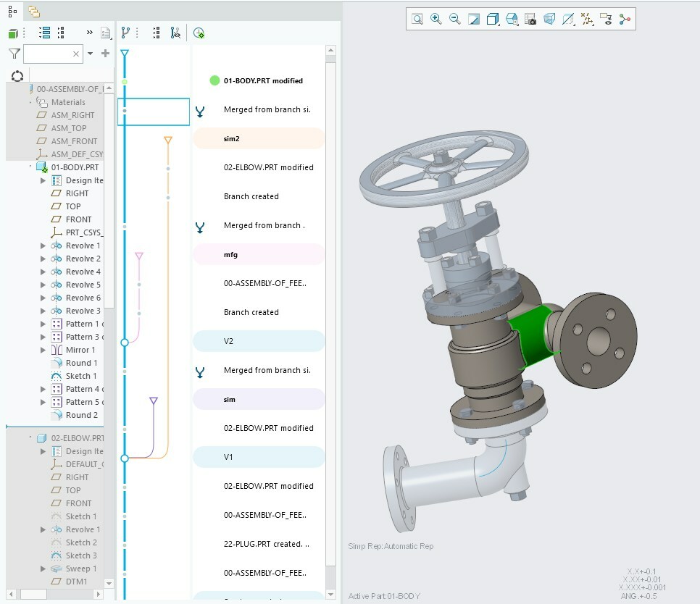Image resolution: width=700 pixels, height=604 pixels.
Task: Open the View Manager camera icon
Action: pos(530,20)
